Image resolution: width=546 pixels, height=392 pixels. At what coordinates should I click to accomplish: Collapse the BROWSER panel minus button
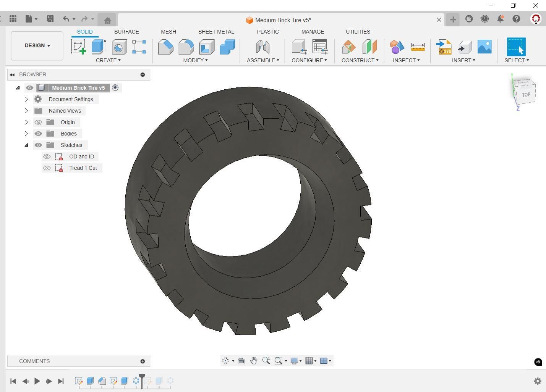click(x=143, y=74)
